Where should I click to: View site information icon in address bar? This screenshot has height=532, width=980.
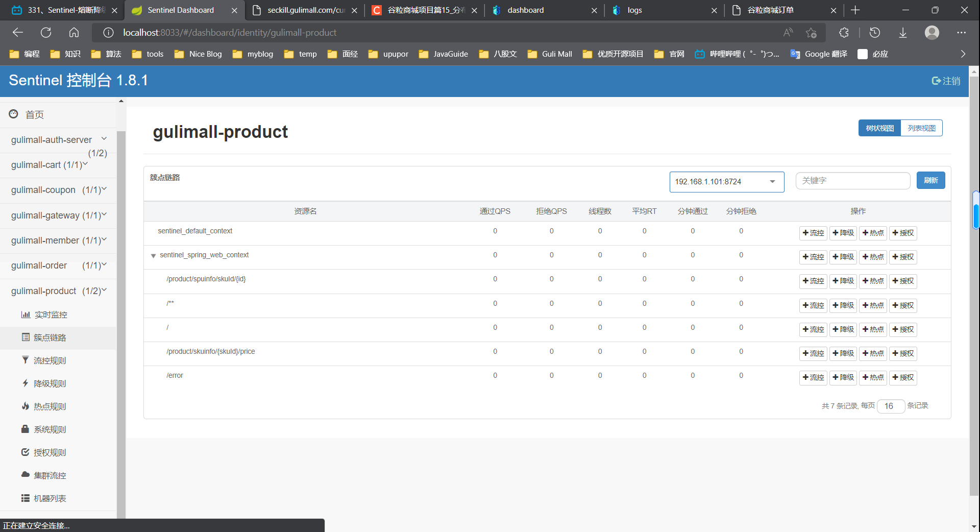(x=108, y=33)
